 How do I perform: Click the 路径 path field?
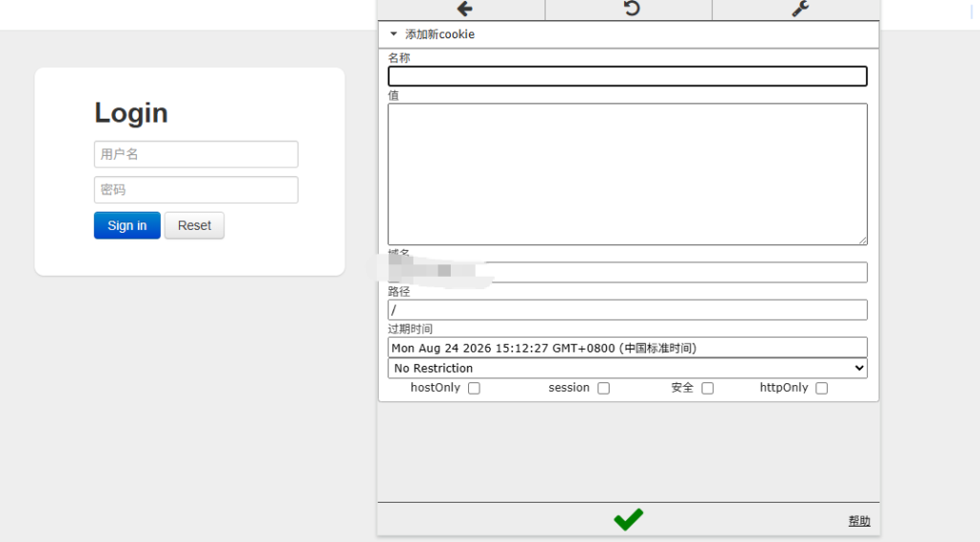(627, 310)
